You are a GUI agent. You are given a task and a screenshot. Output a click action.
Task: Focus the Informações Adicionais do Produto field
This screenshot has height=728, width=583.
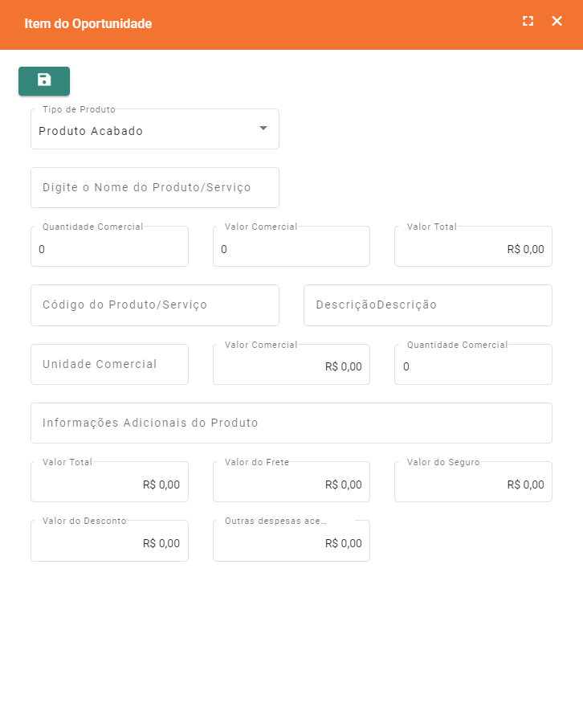coord(291,423)
